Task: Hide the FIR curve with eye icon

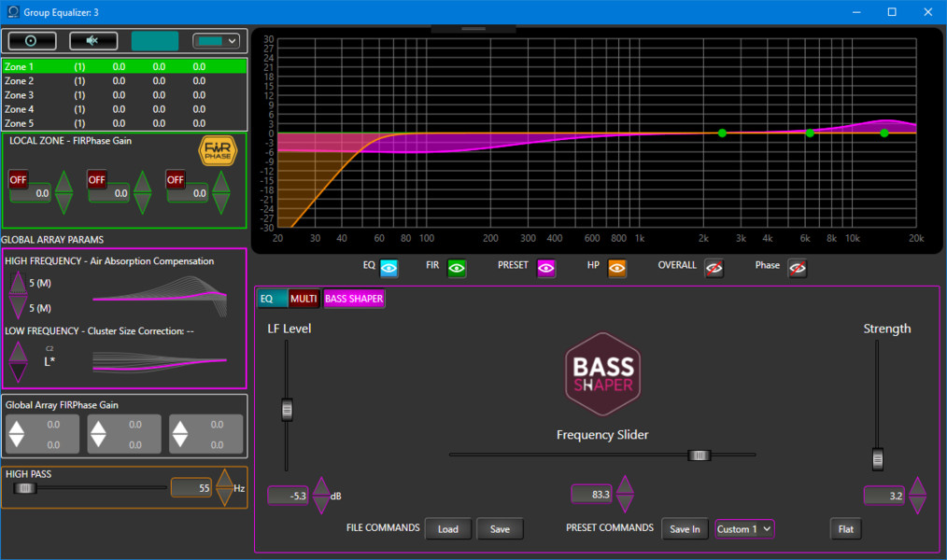Action: click(457, 268)
